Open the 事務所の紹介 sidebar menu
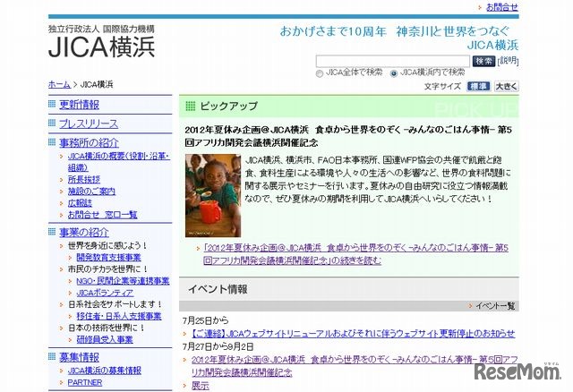The height and width of the screenshot is (392, 573). click(x=89, y=142)
